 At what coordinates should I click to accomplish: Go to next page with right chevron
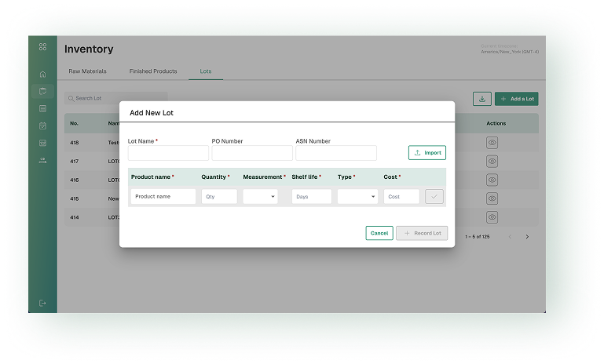[527, 236]
